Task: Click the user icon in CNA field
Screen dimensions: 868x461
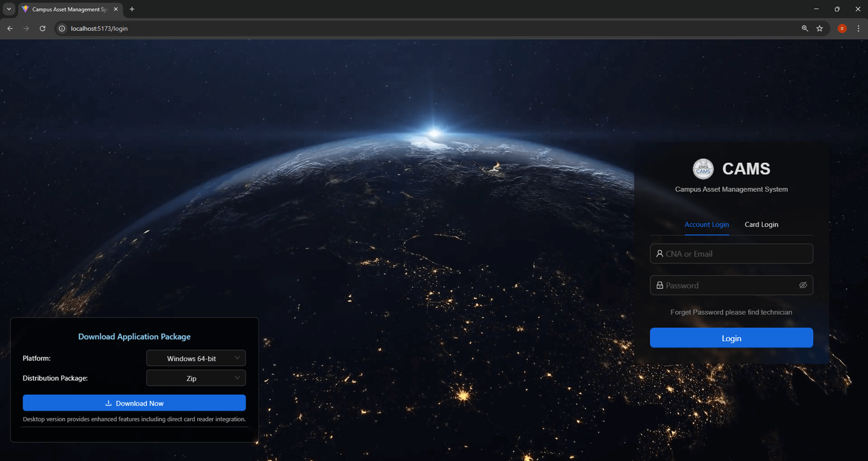Action: point(660,254)
